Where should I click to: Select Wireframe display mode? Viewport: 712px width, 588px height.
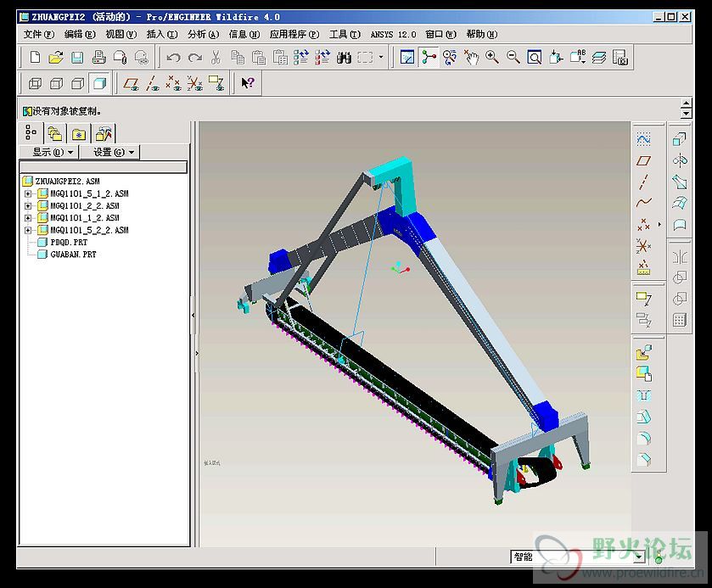[x=35, y=83]
